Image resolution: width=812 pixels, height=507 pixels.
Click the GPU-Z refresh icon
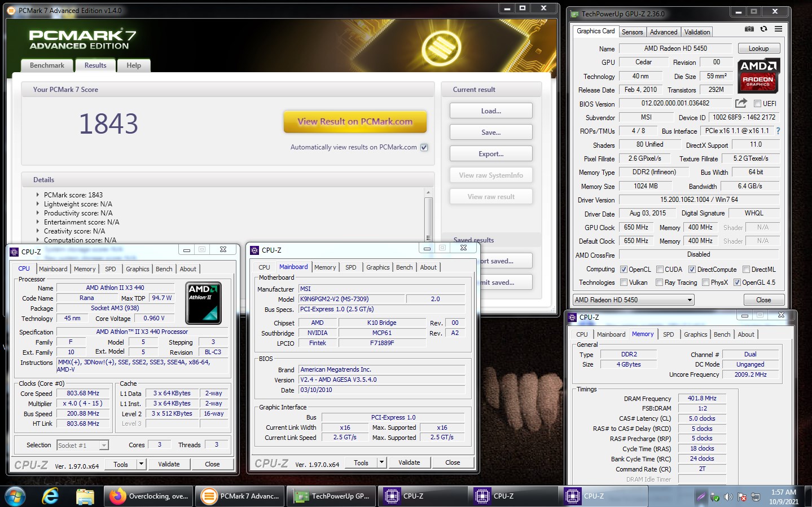(763, 29)
